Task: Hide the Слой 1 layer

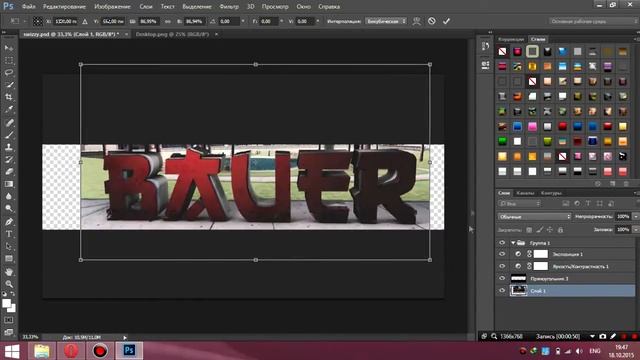Action: coord(502,291)
